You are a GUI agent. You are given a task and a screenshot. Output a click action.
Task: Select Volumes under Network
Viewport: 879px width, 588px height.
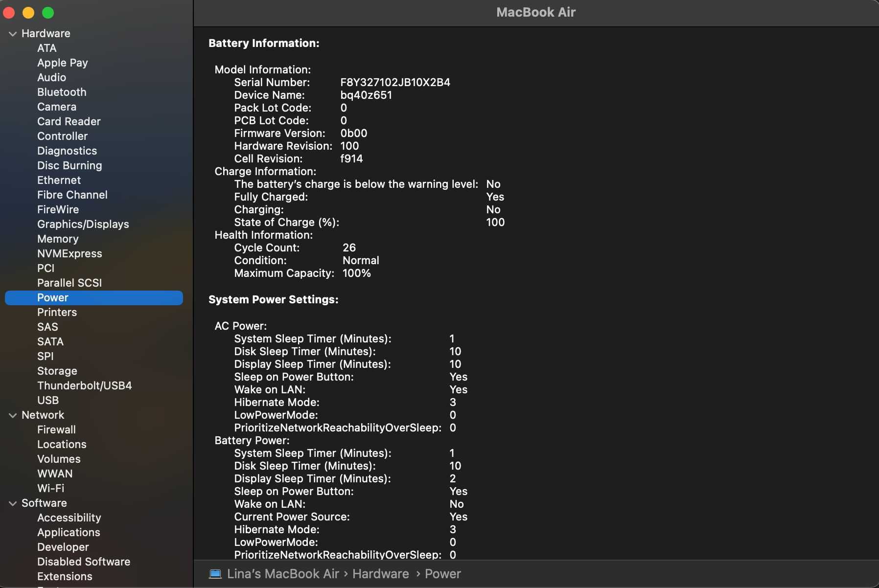tap(59, 459)
